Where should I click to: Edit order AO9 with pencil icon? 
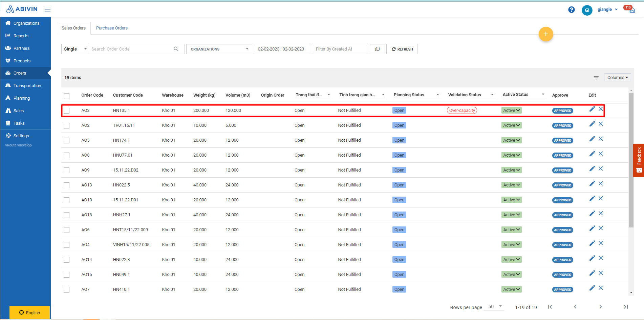pos(592,168)
